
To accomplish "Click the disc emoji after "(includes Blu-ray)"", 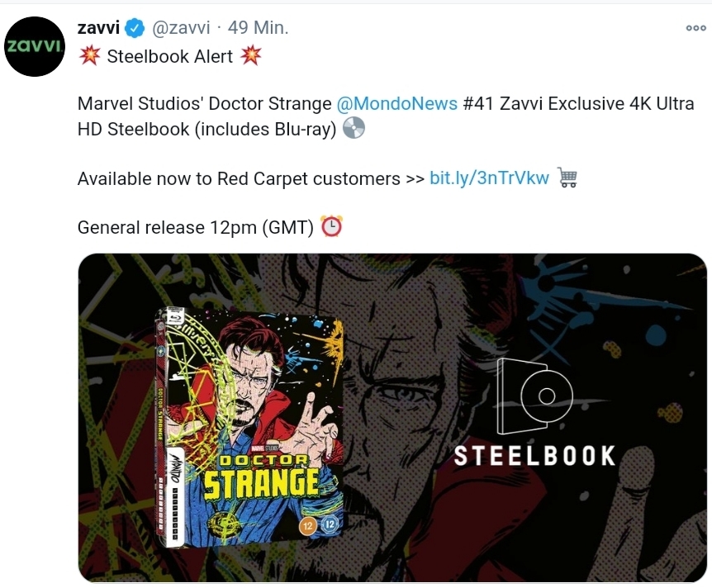I will (354, 129).
